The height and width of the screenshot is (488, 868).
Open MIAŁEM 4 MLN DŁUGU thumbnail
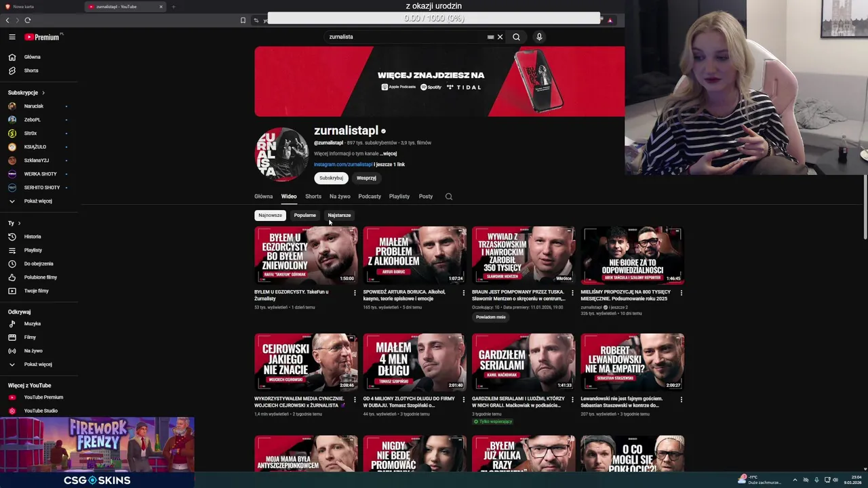pyautogui.click(x=415, y=362)
